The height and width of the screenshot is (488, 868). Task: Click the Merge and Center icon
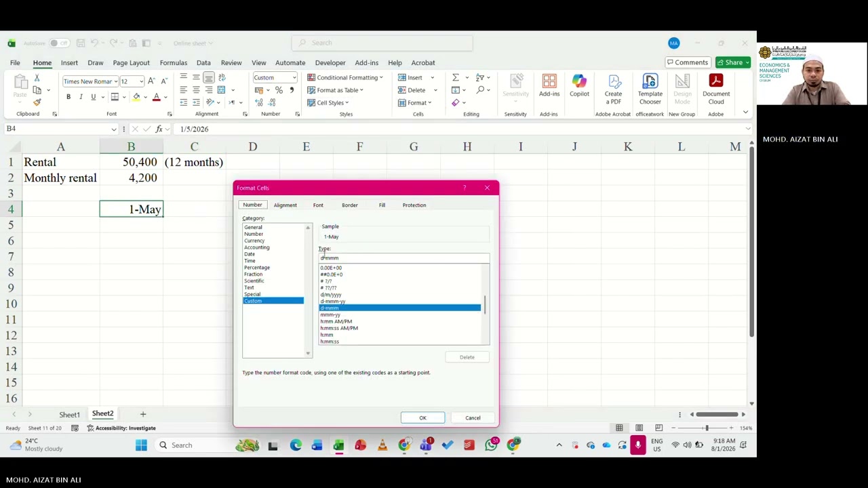click(x=222, y=90)
